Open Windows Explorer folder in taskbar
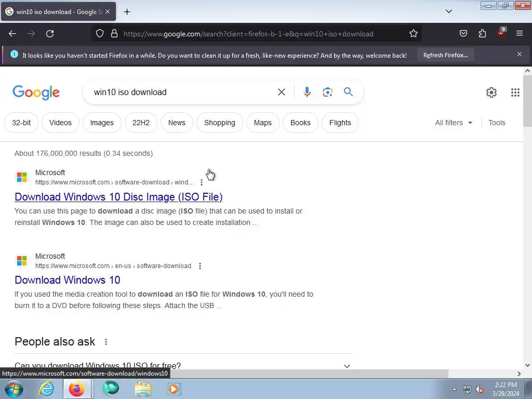The image size is (532, 399). coord(143,389)
